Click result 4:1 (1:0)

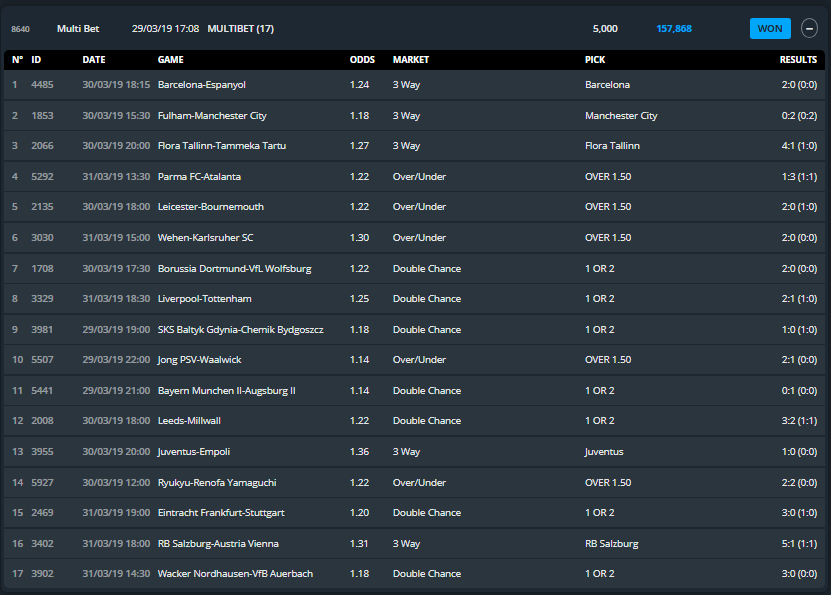(x=799, y=146)
